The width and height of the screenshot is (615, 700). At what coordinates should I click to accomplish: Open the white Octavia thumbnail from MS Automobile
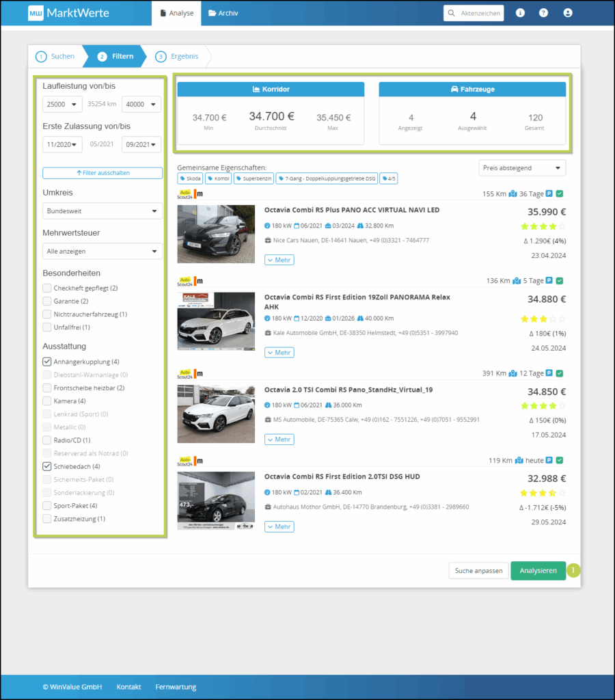tap(216, 414)
